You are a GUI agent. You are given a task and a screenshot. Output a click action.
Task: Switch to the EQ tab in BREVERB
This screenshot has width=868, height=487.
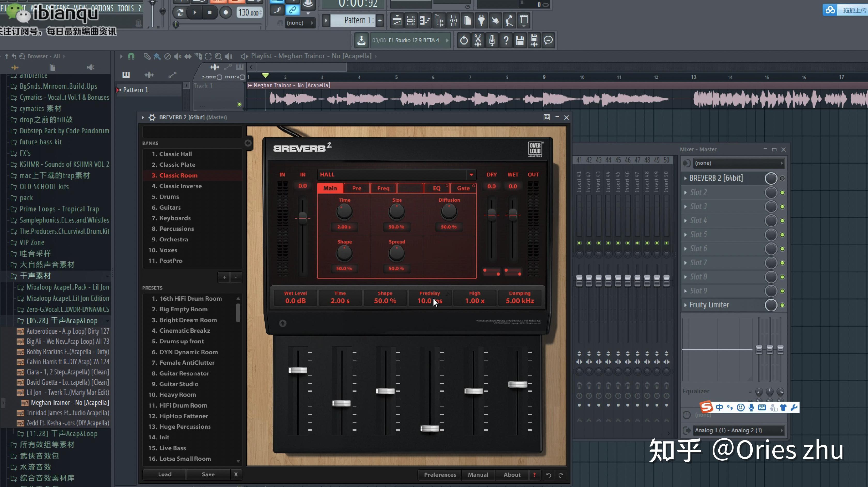(x=436, y=188)
